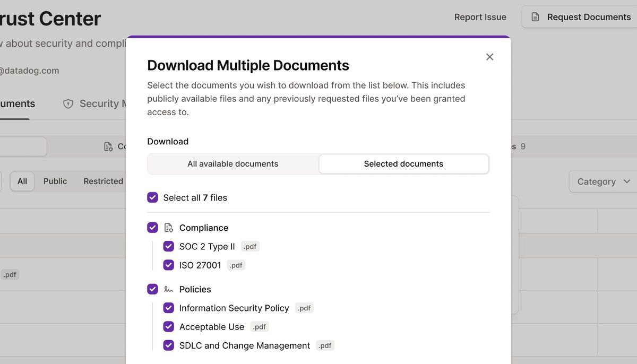Viewport: 637px width, 364px height.
Task: Open the Category dropdown
Action: coord(603,181)
